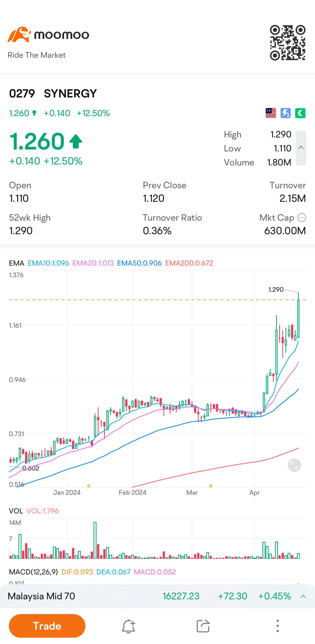Tap the EMA20:1.013 indicator label
Screen dimensions: 315x644
93,263
